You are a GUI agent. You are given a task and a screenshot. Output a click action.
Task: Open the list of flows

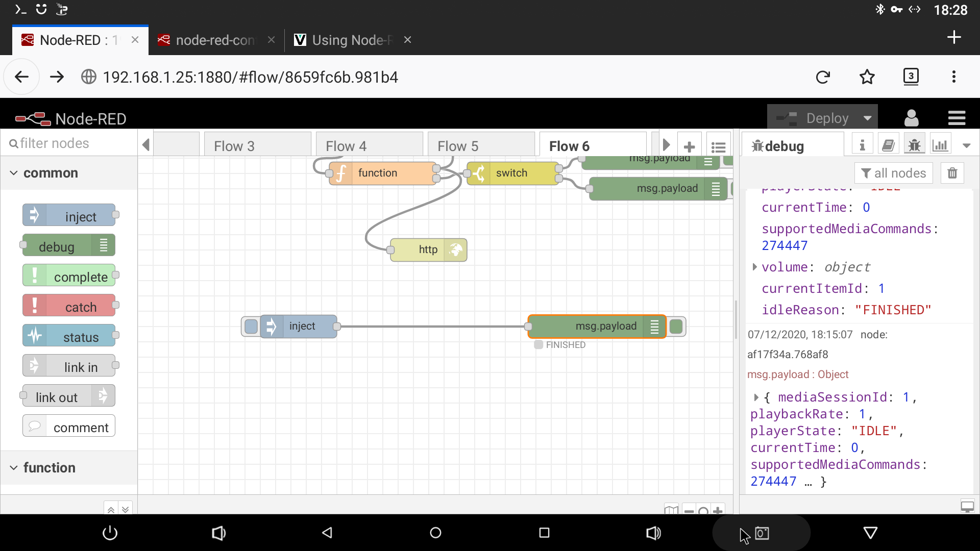pos(718,146)
